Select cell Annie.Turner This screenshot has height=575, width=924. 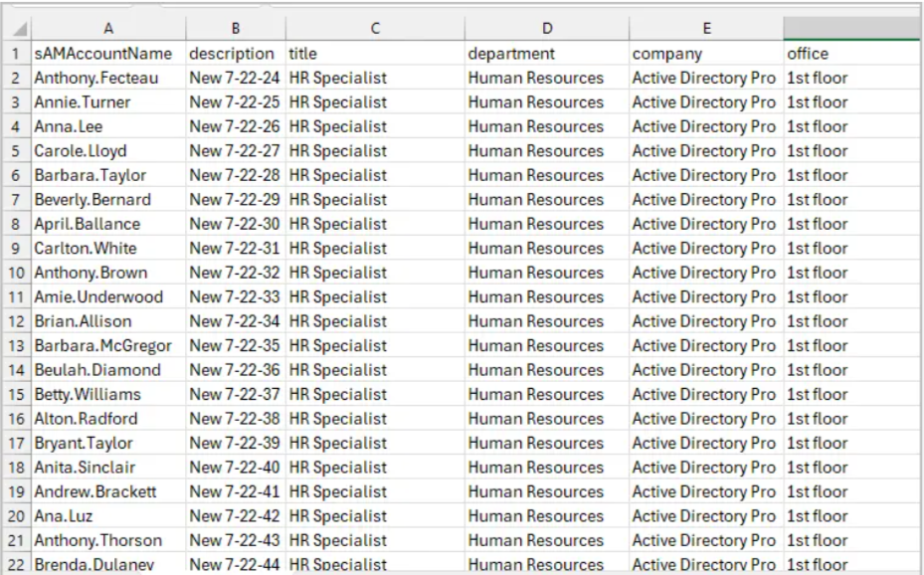[108, 102]
